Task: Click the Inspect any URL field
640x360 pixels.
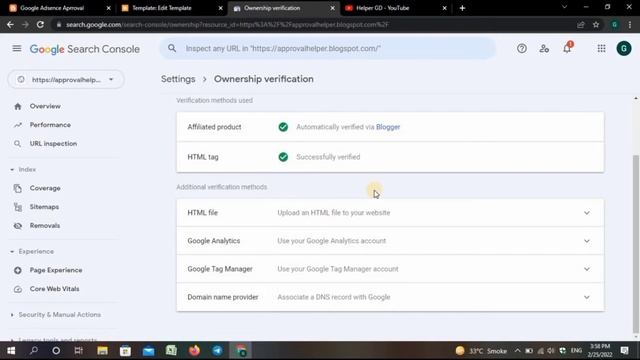Action: [x=328, y=48]
